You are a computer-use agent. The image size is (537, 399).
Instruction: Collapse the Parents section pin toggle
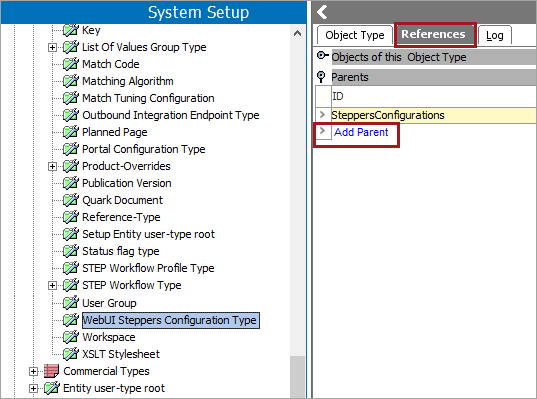point(321,77)
